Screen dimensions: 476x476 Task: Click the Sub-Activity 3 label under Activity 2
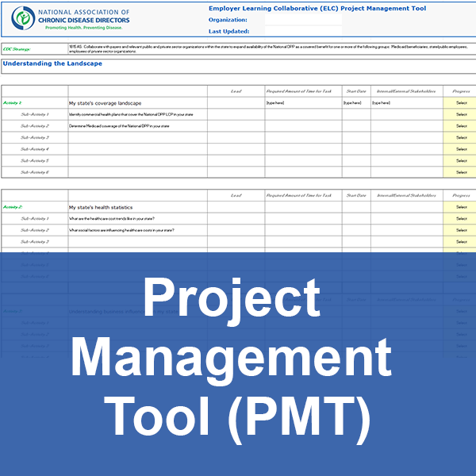35,242
